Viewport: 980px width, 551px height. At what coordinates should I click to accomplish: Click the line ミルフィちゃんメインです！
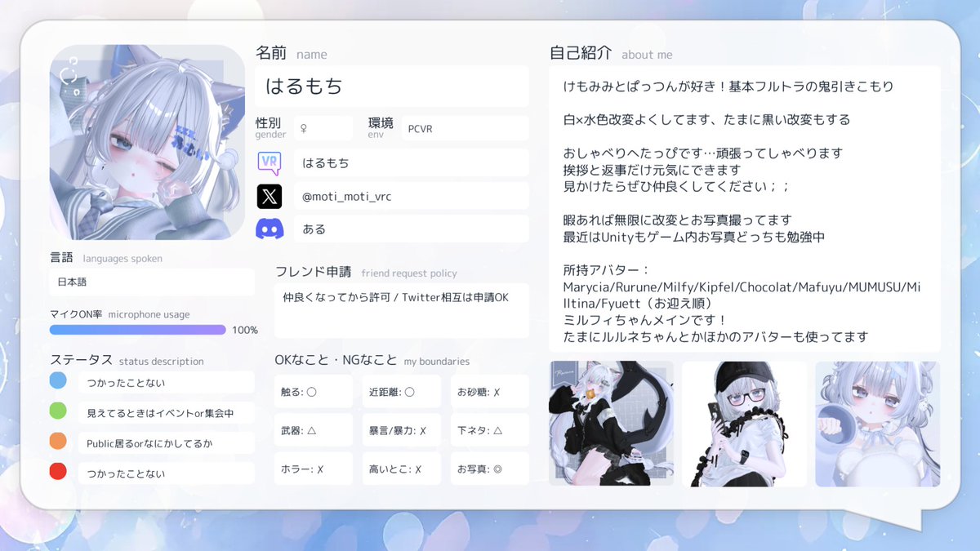(644, 320)
